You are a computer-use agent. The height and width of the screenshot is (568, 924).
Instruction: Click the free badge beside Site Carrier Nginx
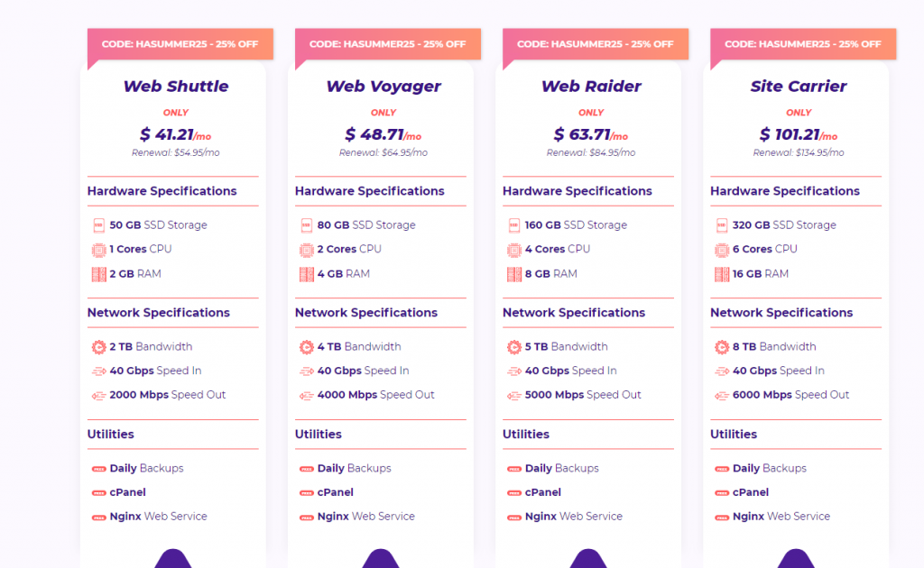tap(722, 518)
